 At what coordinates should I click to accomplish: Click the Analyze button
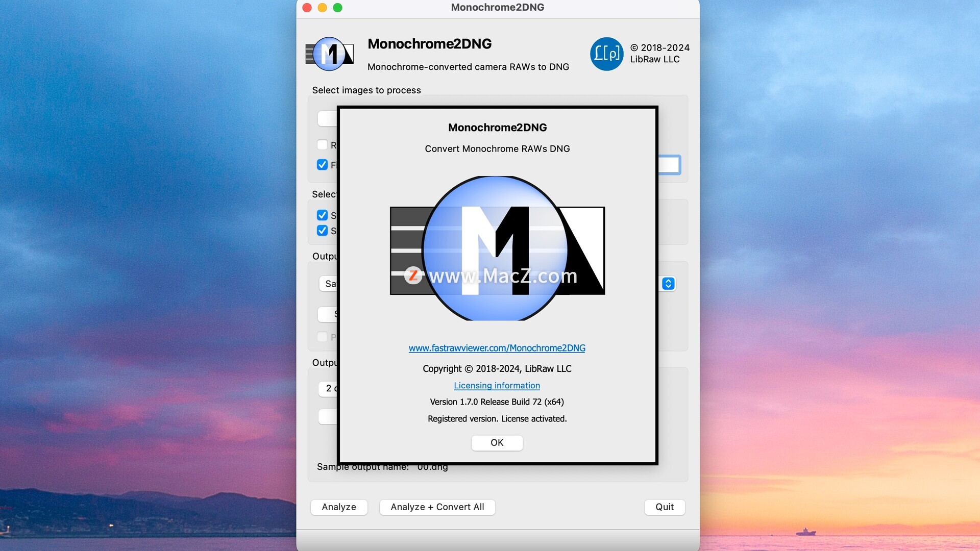[x=339, y=507]
